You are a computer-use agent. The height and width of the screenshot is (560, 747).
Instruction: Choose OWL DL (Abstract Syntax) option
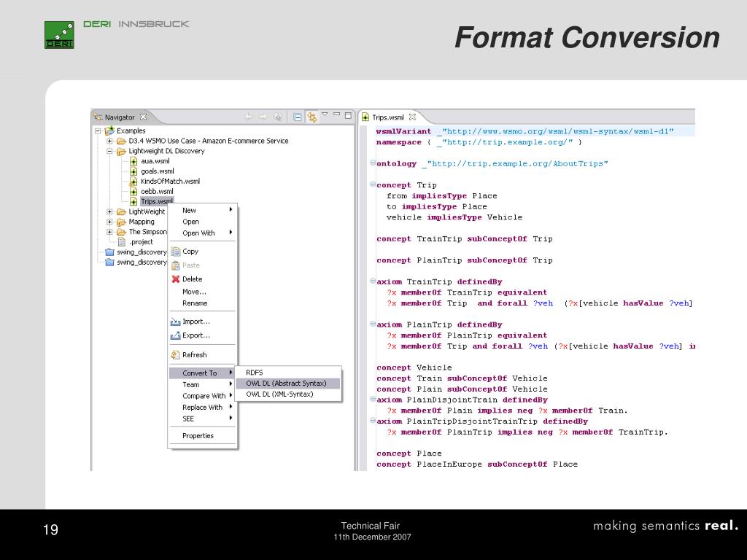pyautogui.click(x=288, y=384)
